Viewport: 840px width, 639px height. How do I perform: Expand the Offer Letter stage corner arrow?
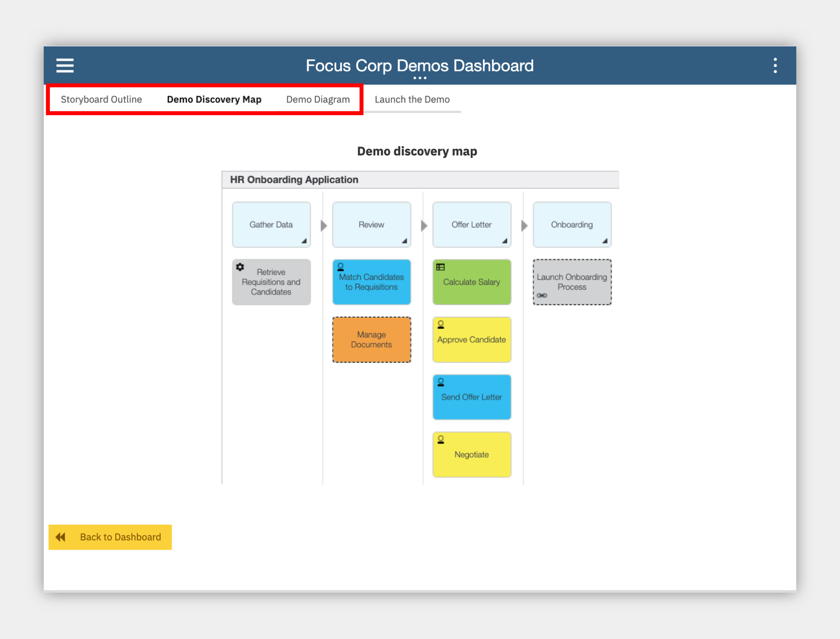(505, 241)
